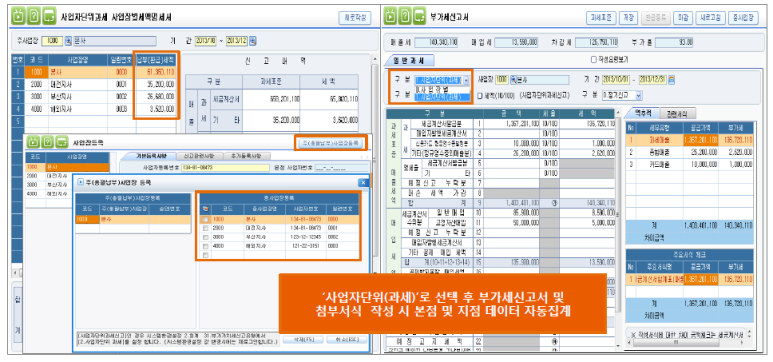Click first green icon in 부가세신고서 window
The height and width of the screenshot is (362, 773).
[390, 17]
